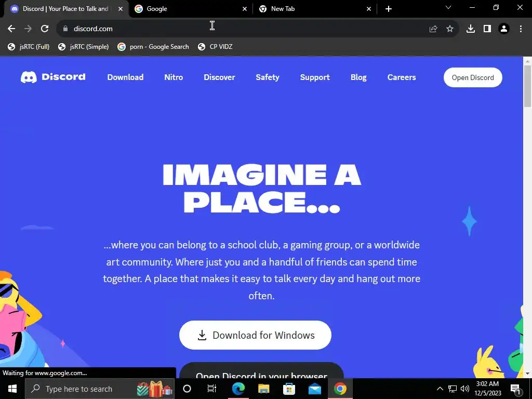
Task: Click the taskbar search box
Action: pyautogui.click(x=100, y=389)
